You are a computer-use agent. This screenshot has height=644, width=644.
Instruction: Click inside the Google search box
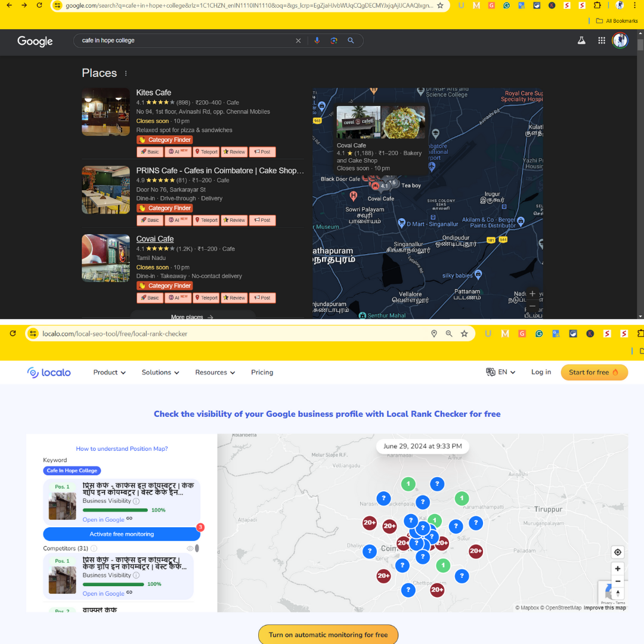pos(185,41)
